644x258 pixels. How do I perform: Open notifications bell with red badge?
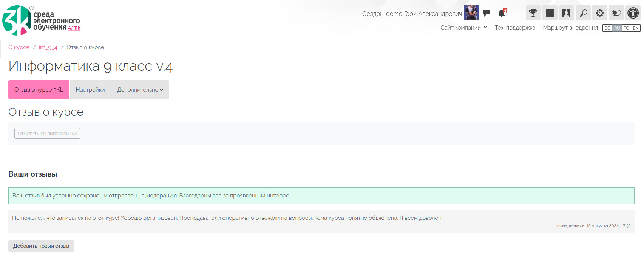coord(502,13)
